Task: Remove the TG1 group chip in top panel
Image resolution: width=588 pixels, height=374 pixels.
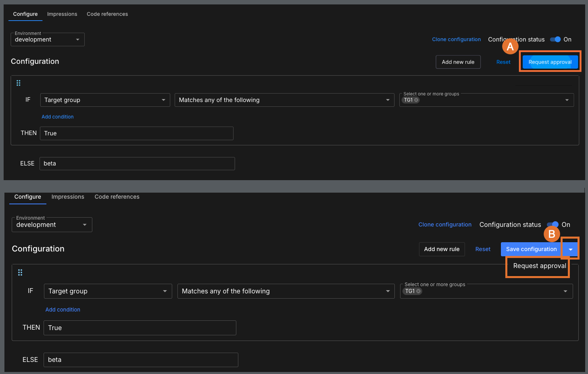Action: pyautogui.click(x=416, y=100)
